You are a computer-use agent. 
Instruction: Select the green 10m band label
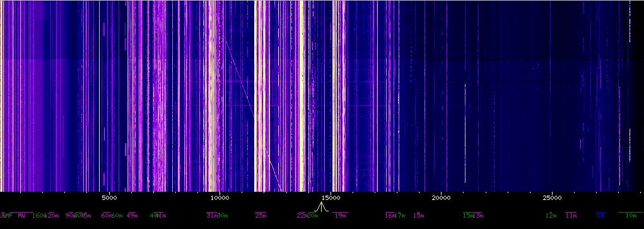coord(631,215)
